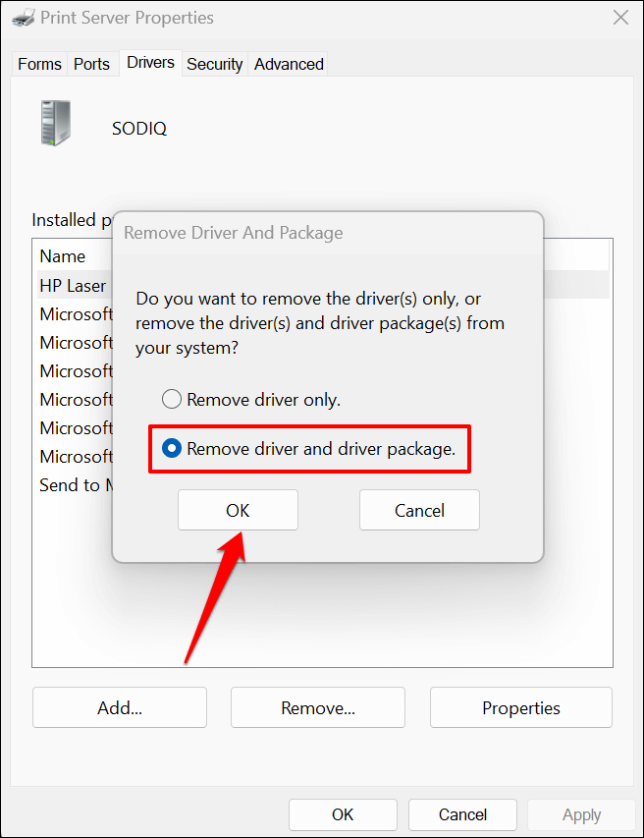Click the printer icon in the title bar
Viewport: 644px width, 838px height.
click(20, 18)
